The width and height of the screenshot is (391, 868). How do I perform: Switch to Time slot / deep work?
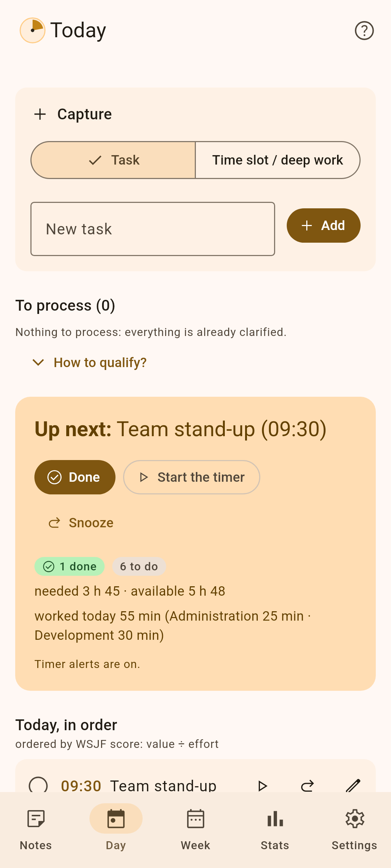[278, 160]
